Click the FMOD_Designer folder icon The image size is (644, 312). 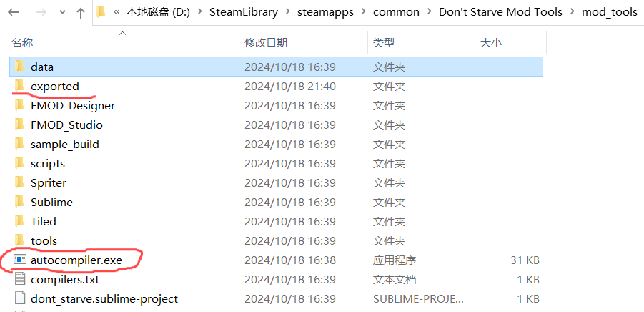19,105
